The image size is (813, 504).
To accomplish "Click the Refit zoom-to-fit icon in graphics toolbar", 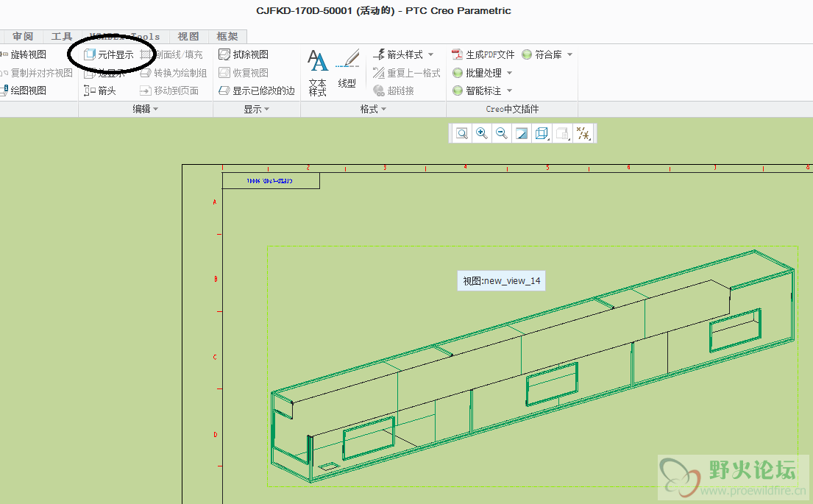I will pos(461,133).
